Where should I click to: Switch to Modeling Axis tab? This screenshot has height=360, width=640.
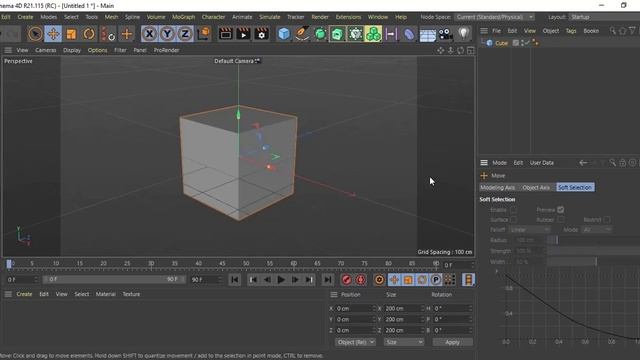[498, 187]
